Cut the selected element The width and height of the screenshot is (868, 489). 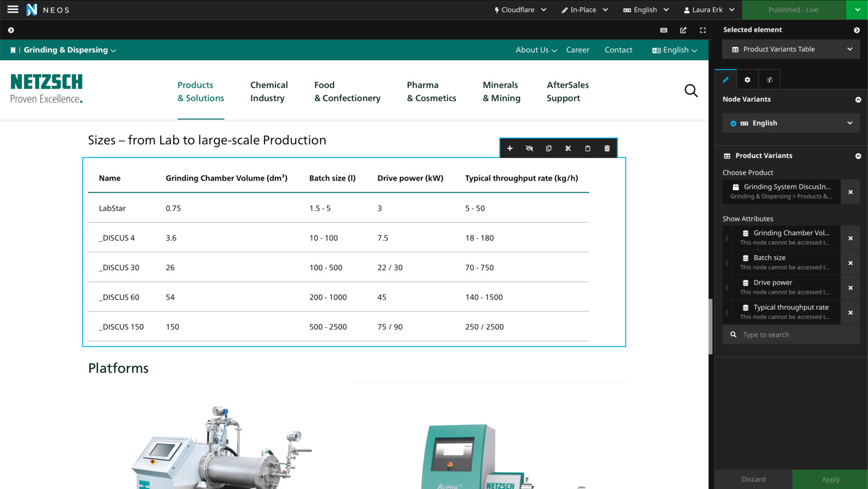click(x=568, y=148)
